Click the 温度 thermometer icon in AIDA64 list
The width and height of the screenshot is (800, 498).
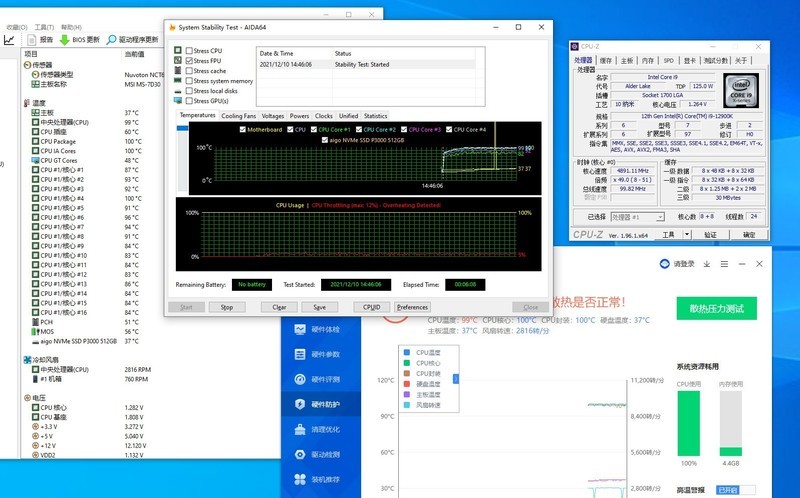[27, 103]
